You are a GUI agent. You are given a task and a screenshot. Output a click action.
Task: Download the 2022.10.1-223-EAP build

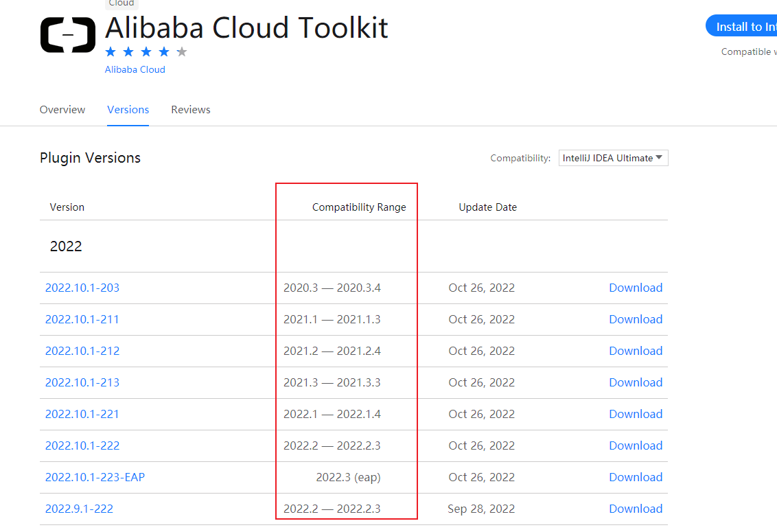pyautogui.click(x=636, y=477)
